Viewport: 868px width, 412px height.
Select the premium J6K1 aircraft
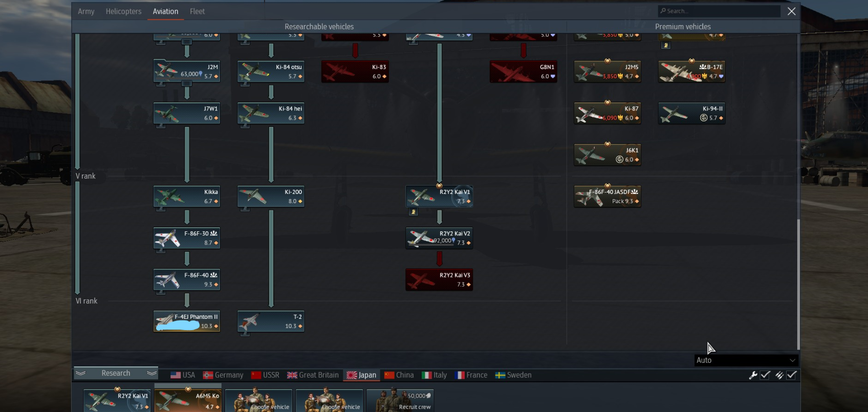point(607,155)
